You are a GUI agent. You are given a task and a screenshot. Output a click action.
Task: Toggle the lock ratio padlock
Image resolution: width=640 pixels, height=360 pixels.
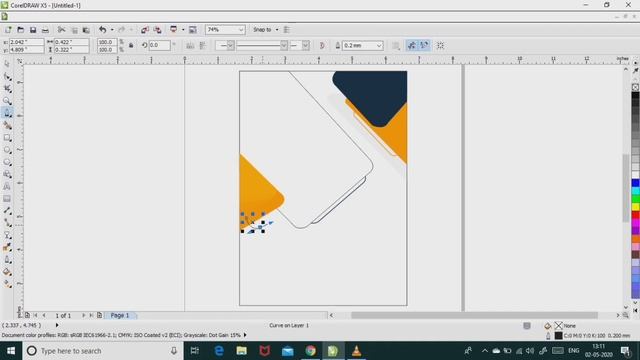click(x=131, y=45)
